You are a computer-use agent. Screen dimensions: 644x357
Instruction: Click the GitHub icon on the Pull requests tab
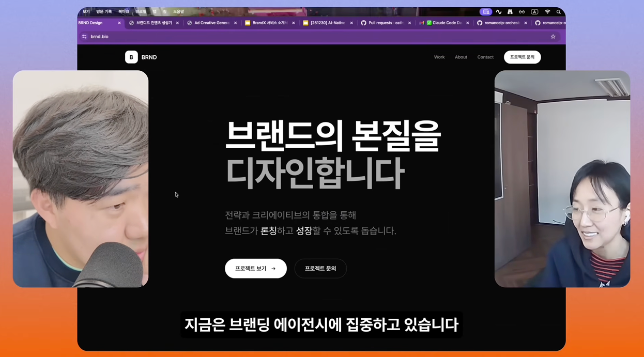(x=365, y=23)
